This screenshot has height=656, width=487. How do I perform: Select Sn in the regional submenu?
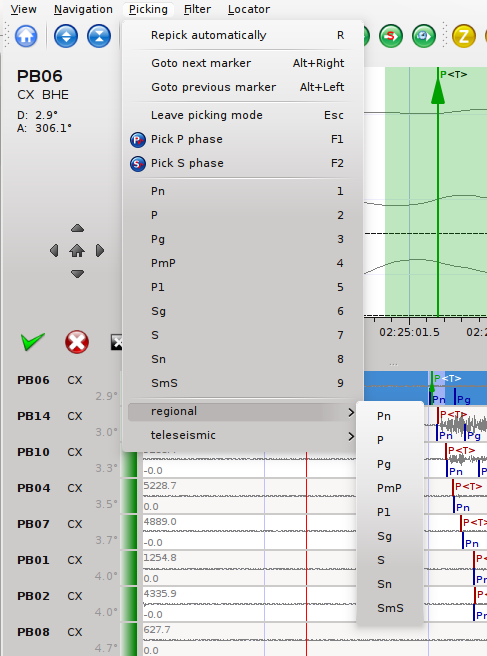[390, 584]
